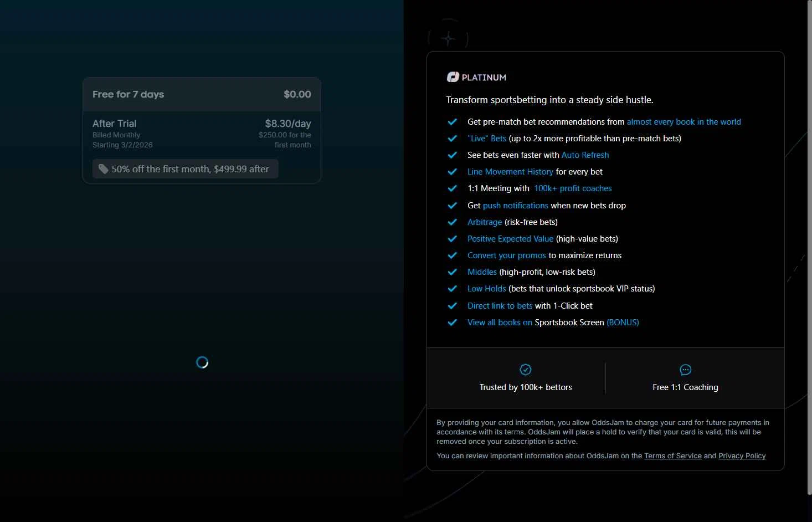Click the "Starting 3/2/2026" date text
This screenshot has height=522, width=812.
pyautogui.click(x=122, y=145)
